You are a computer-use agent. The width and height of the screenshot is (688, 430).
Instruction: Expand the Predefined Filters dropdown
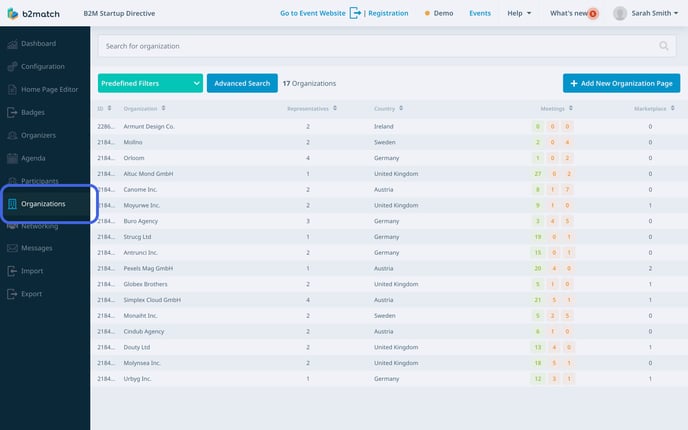[x=150, y=83]
